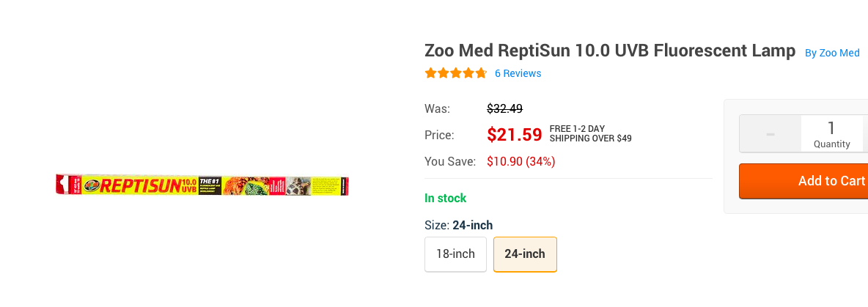The image size is (868, 307).
Task: Click the first rating star
Action: 431,73
